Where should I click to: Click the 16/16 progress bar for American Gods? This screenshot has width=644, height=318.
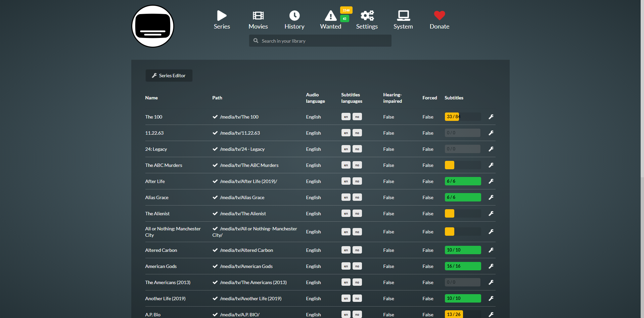462,266
